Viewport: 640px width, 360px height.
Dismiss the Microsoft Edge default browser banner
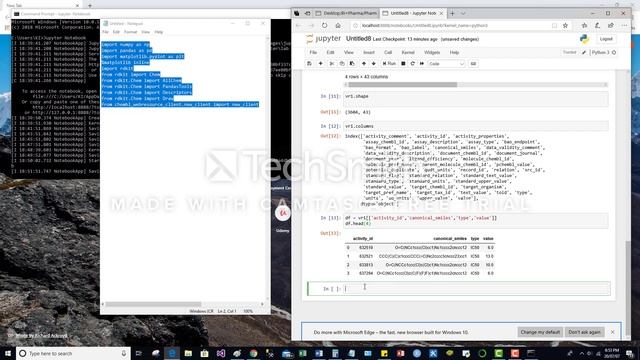click(x=612, y=332)
